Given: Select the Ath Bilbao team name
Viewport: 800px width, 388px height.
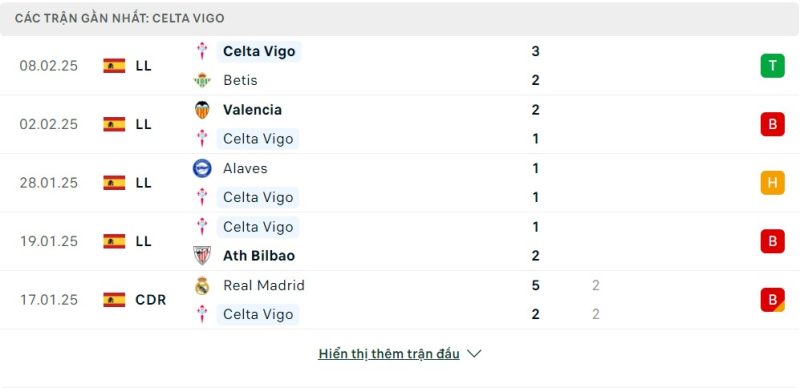Looking at the screenshot, I should pos(259,256).
